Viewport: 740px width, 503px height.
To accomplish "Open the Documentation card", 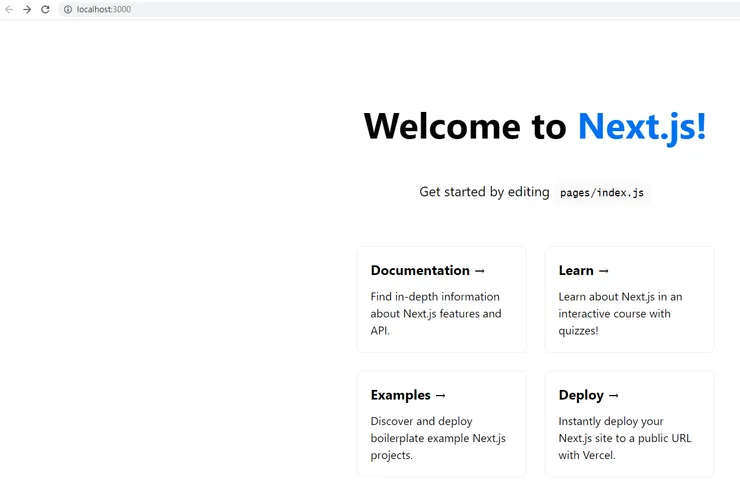I will [x=442, y=299].
